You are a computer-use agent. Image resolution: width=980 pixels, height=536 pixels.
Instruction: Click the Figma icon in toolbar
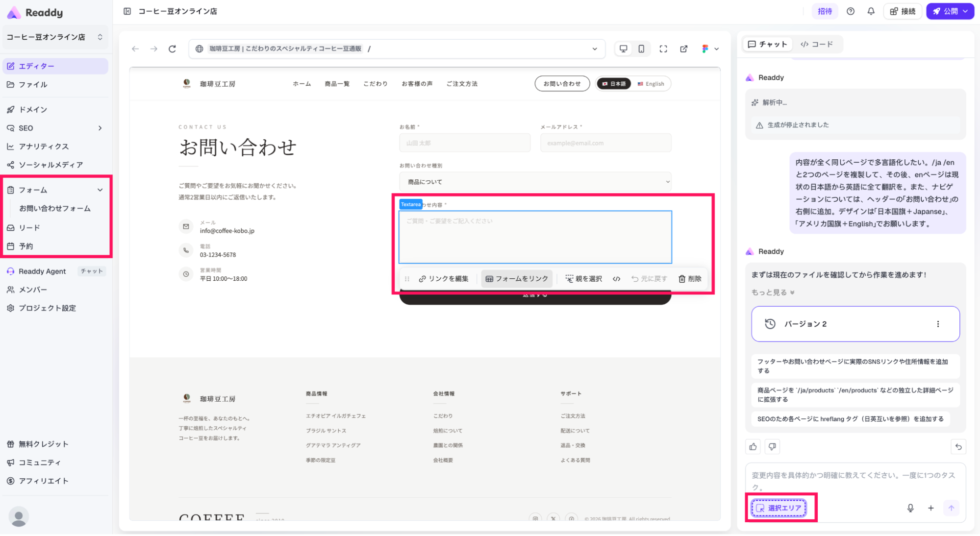pyautogui.click(x=705, y=49)
